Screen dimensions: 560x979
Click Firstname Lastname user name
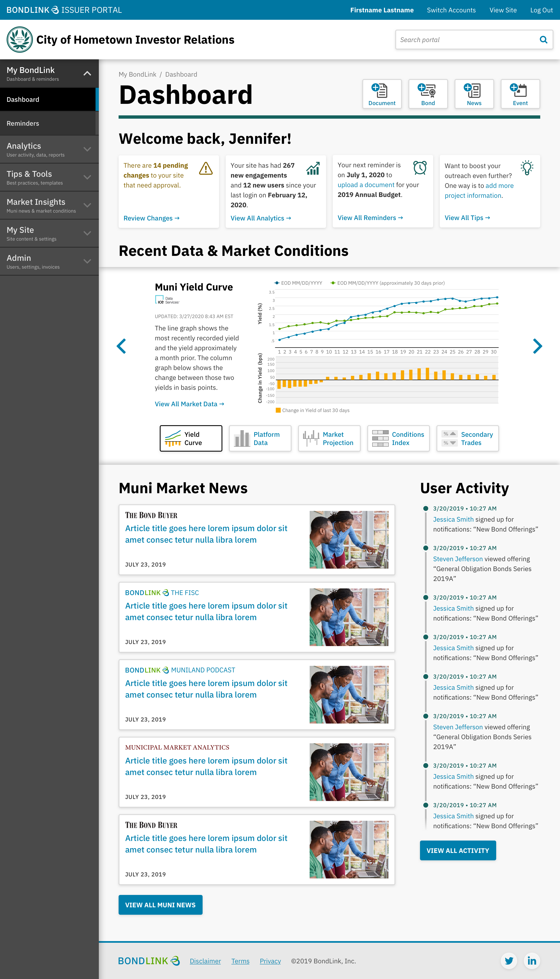pyautogui.click(x=381, y=10)
